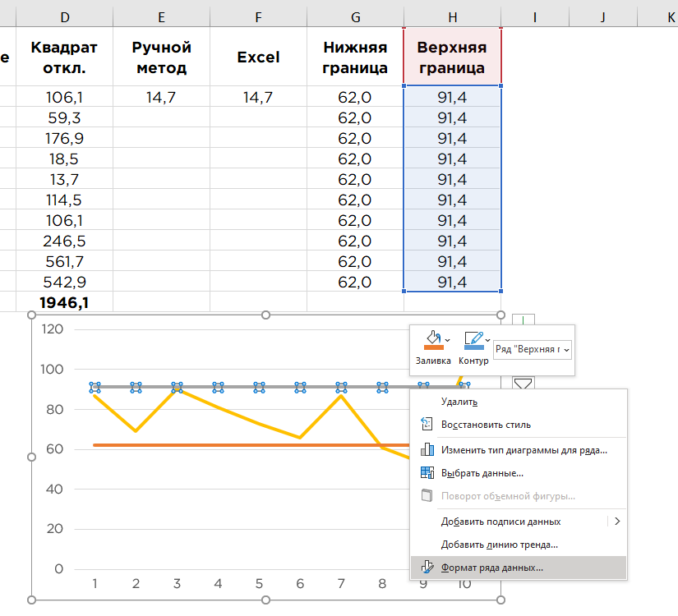Select the Верхняя граница header cell
678x616 pixels.
(452, 57)
